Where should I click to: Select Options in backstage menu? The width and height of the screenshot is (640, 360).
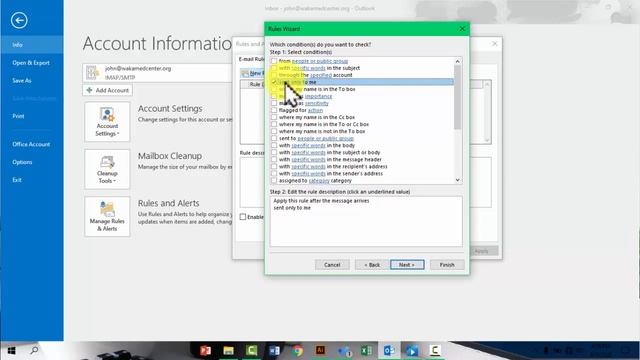pos(32,162)
